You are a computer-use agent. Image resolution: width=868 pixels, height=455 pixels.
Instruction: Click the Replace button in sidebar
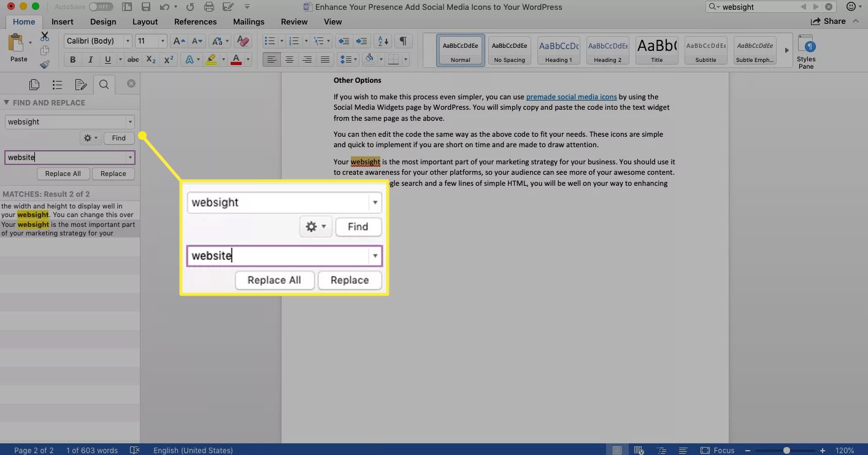tap(113, 174)
